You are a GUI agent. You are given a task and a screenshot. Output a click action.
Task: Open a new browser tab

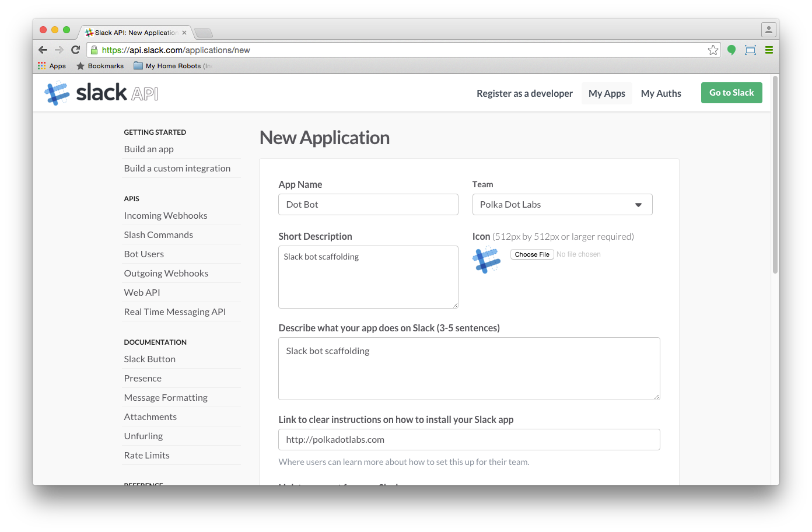[204, 33]
